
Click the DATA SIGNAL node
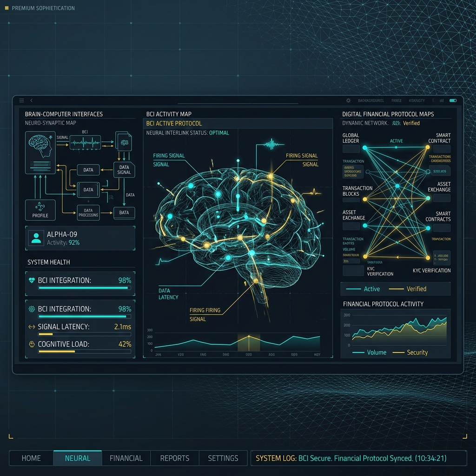124,170
